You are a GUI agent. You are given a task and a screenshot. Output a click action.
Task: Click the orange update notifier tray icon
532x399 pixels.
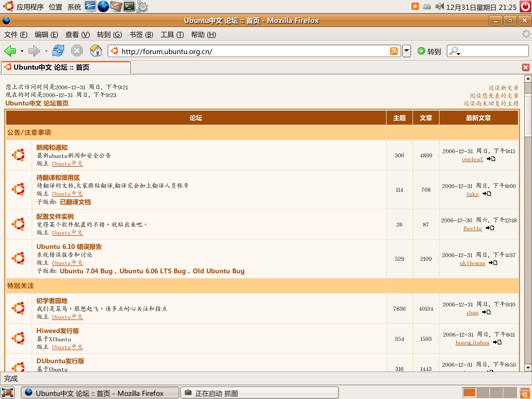415,6
